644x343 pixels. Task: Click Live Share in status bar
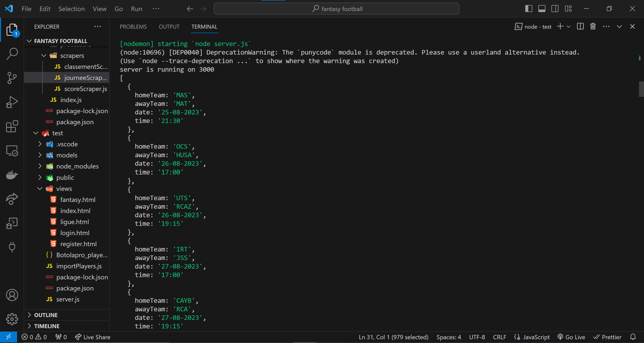pyautogui.click(x=93, y=337)
